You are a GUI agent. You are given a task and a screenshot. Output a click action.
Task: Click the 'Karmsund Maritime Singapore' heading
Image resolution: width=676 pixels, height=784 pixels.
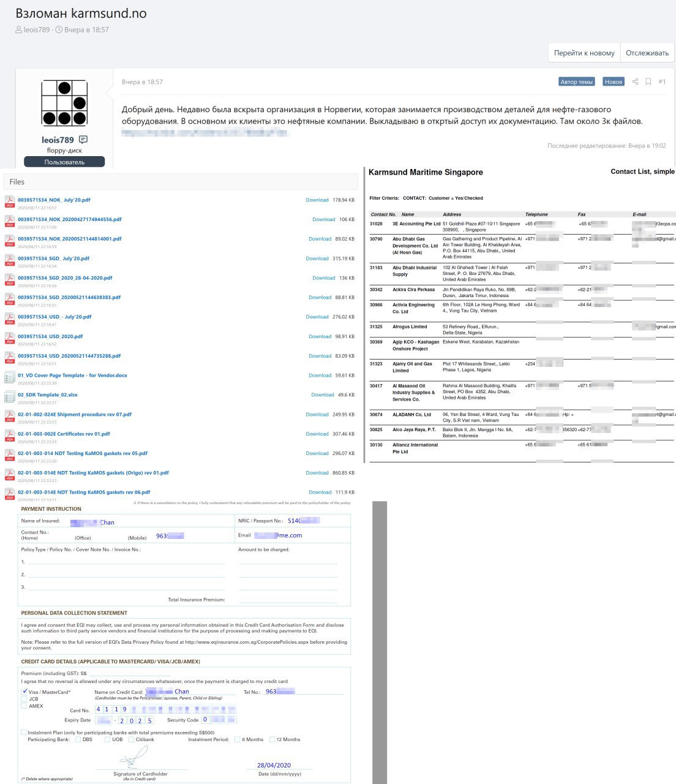(426, 172)
